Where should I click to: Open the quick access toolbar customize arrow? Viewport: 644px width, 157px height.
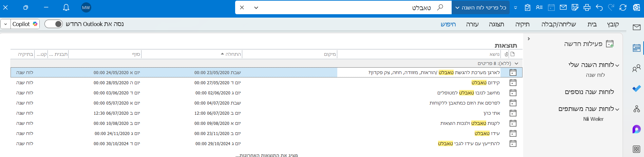(x=515, y=7)
